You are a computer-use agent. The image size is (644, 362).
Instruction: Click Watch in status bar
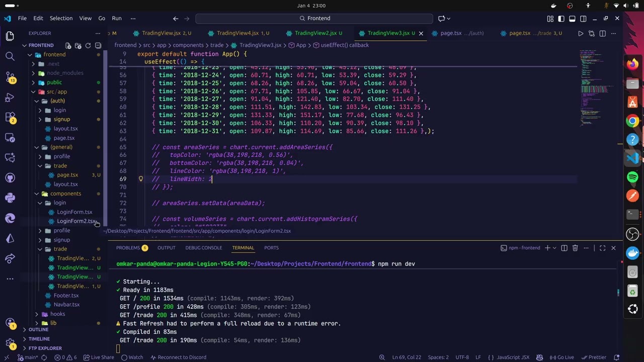132,357
